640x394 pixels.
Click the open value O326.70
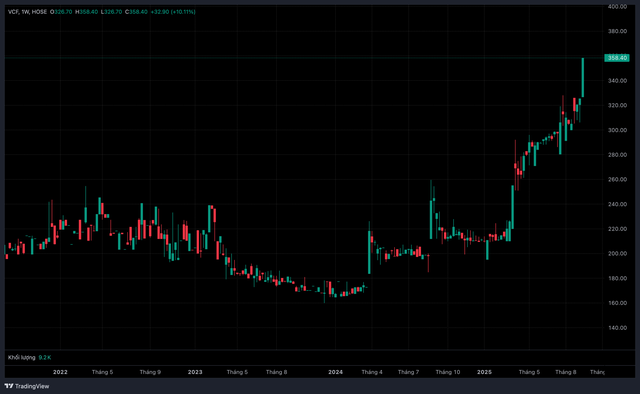61,12
